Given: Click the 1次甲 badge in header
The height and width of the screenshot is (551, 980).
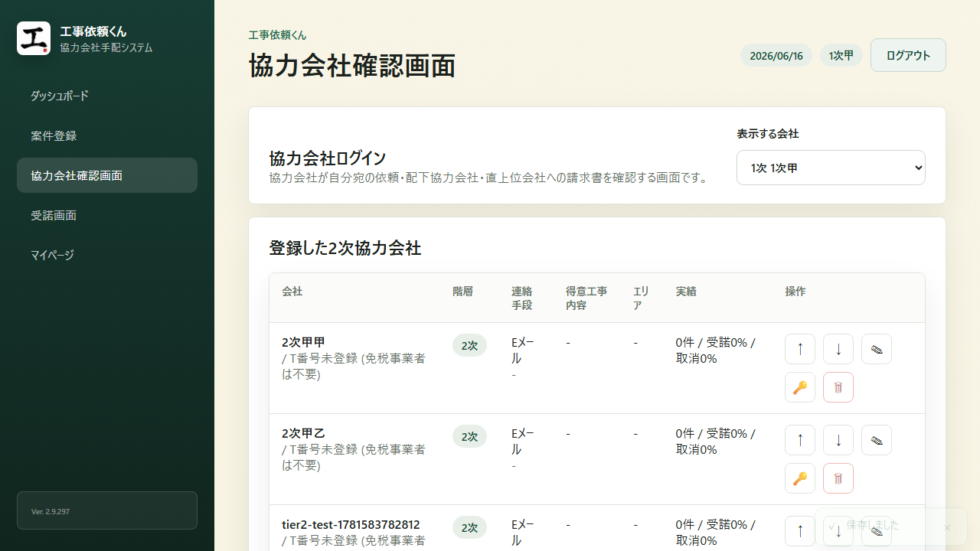Looking at the screenshot, I should 841,56.
